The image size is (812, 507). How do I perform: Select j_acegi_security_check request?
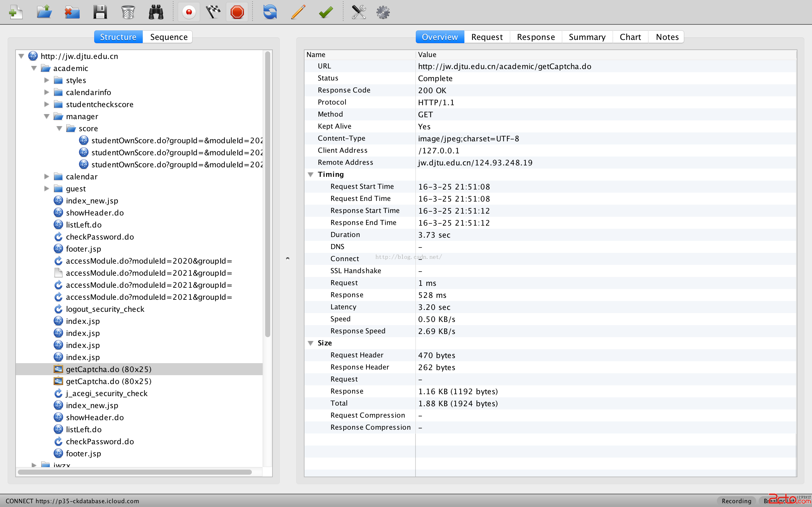tap(106, 393)
